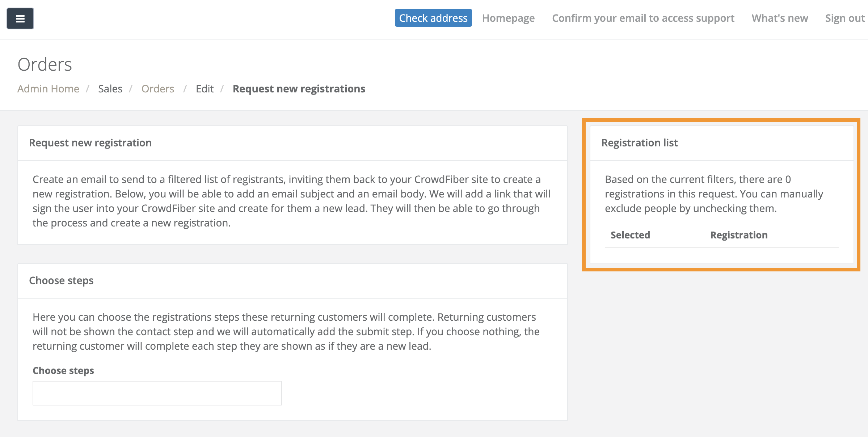Click the Check address button
Viewport: 868px width, 437px height.
[x=433, y=18]
